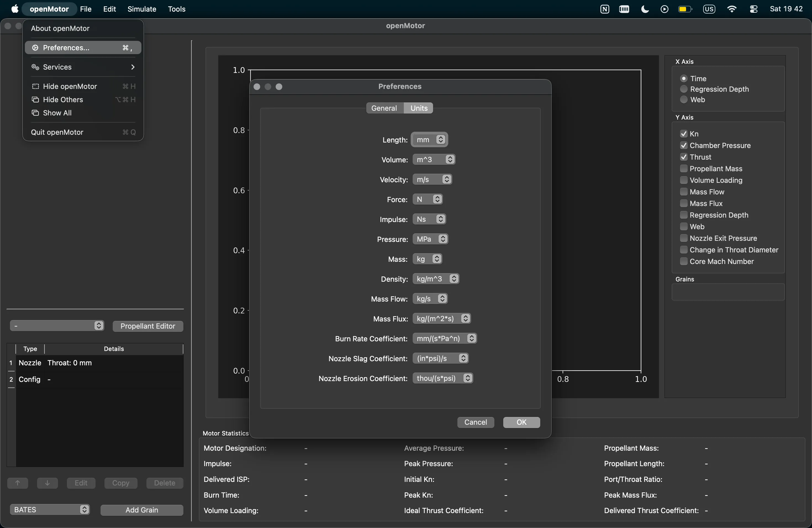Uncheck the Thrust checkbox
This screenshot has height=528, width=812.
tap(684, 157)
